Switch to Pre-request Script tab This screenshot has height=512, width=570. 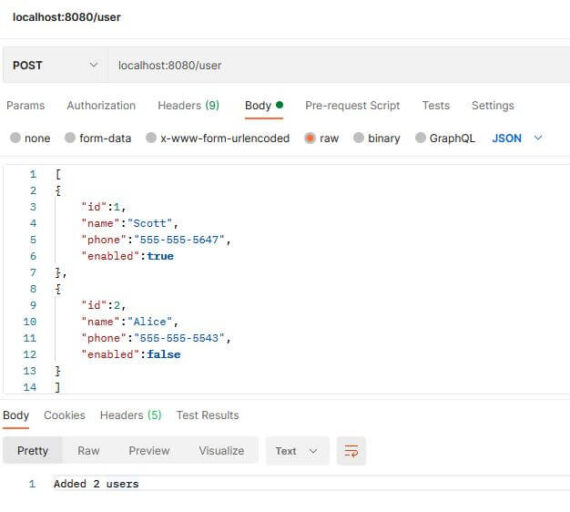point(352,105)
